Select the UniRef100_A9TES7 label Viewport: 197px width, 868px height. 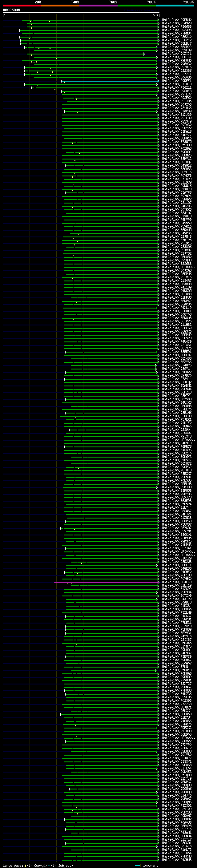pyautogui.click(x=176, y=94)
